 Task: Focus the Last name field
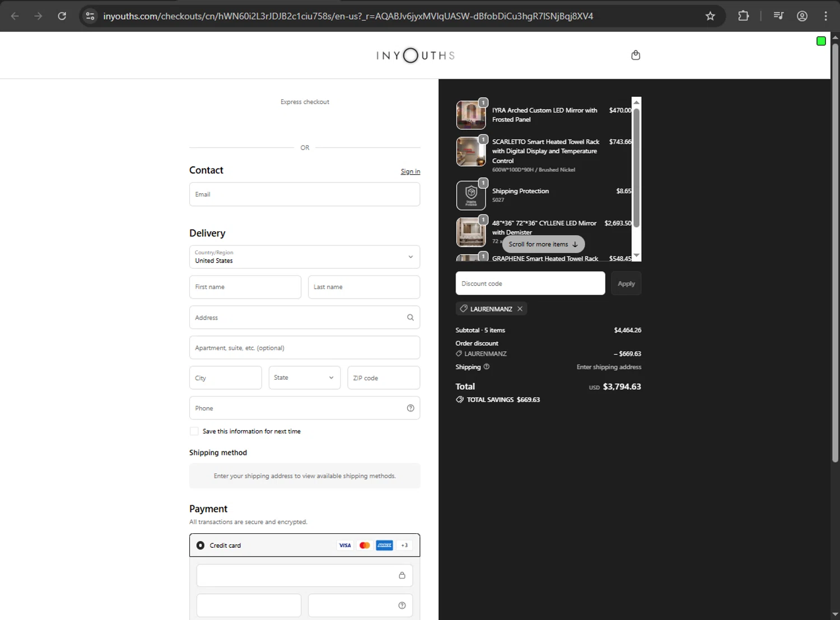[364, 287]
